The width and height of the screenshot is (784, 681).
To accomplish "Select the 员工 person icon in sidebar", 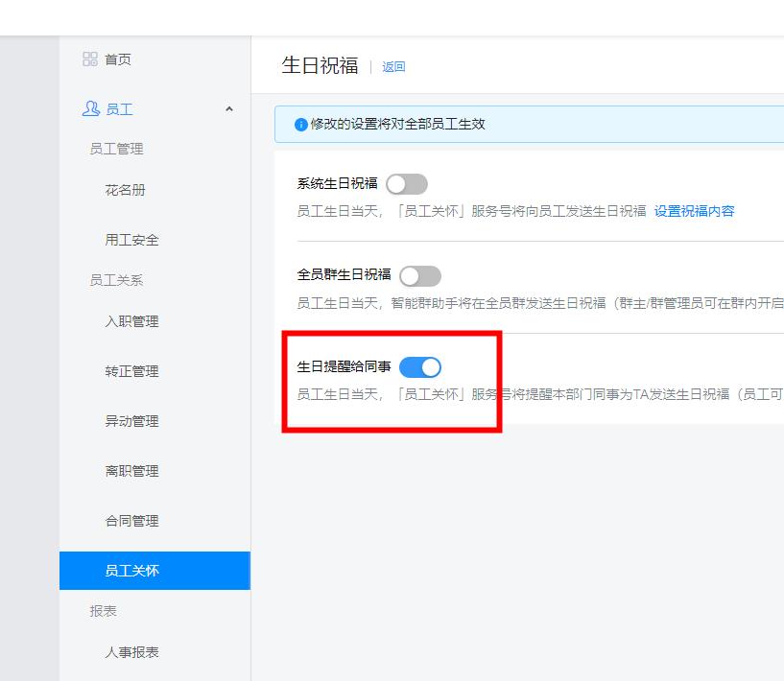I will tap(90, 108).
